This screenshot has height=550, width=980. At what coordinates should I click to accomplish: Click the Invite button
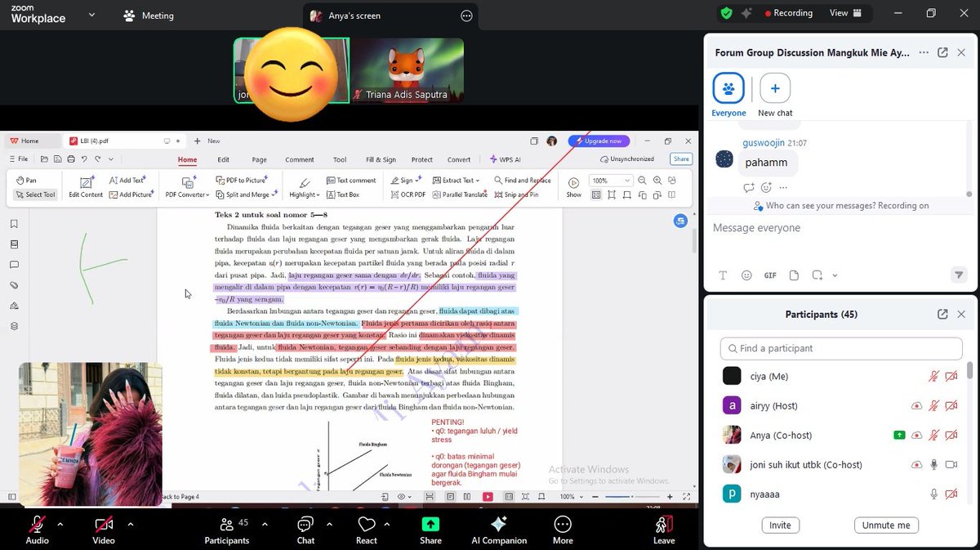[780, 525]
